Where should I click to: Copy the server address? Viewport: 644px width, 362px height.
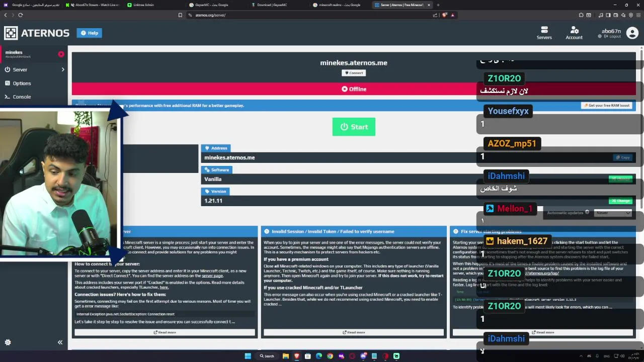tap(623, 157)
